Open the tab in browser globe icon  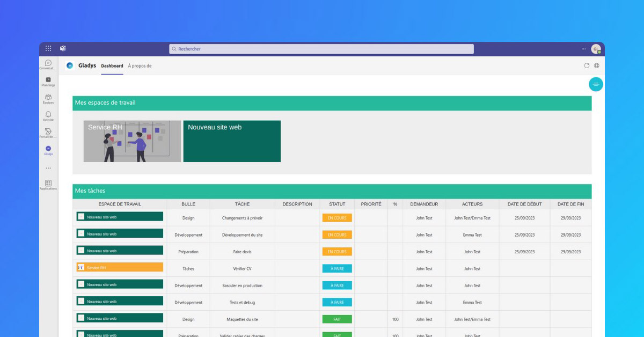point(597,65)
